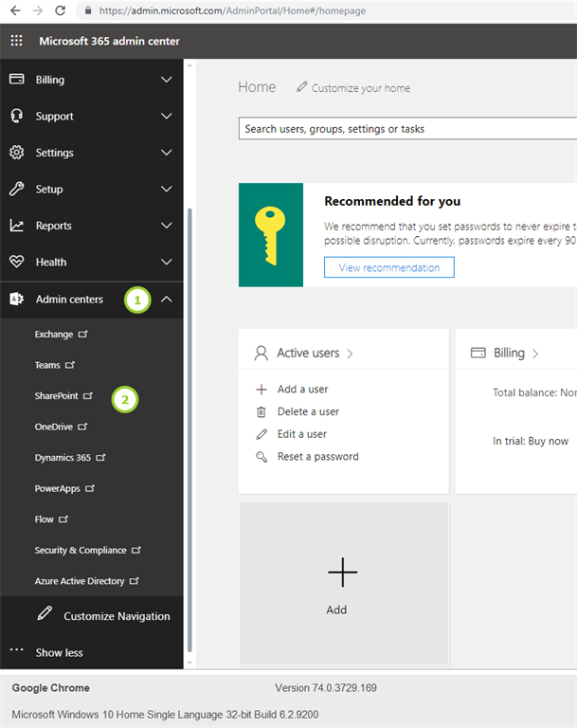Click the Billing card icon in Billing tile
This screenshot has width=577, height=728.
coord(478,353)
